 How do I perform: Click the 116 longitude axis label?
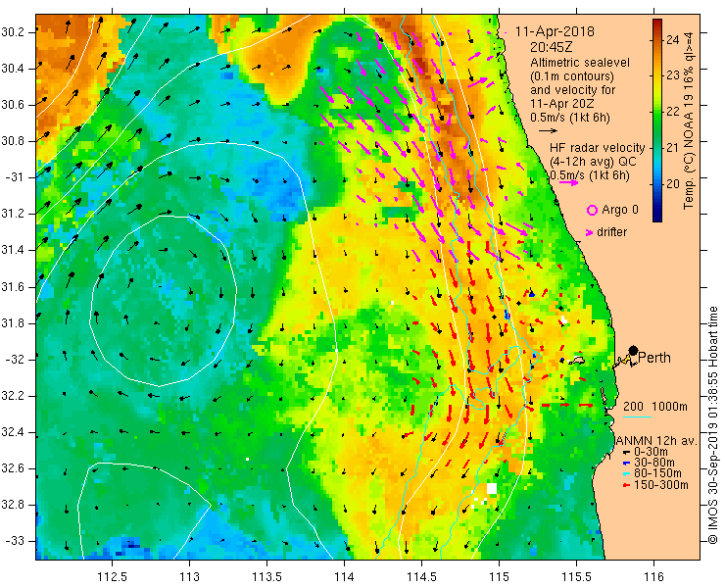click(653, 576)
